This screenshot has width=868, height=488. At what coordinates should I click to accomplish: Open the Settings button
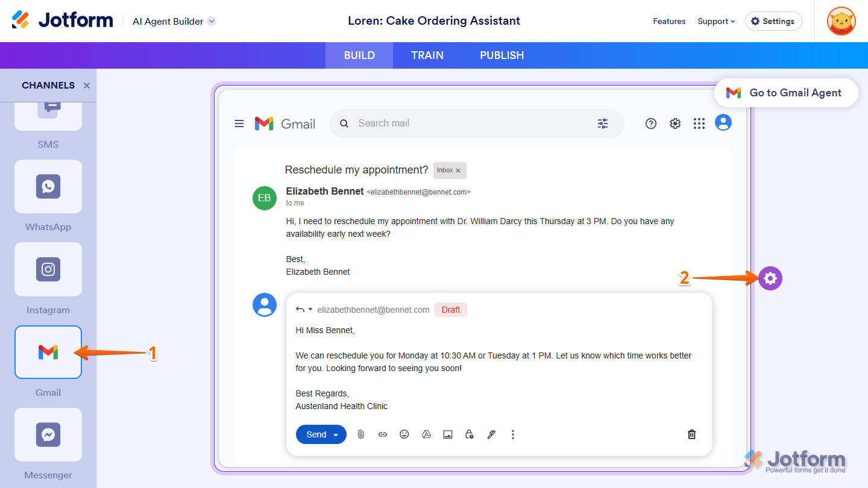click(773, 21)
